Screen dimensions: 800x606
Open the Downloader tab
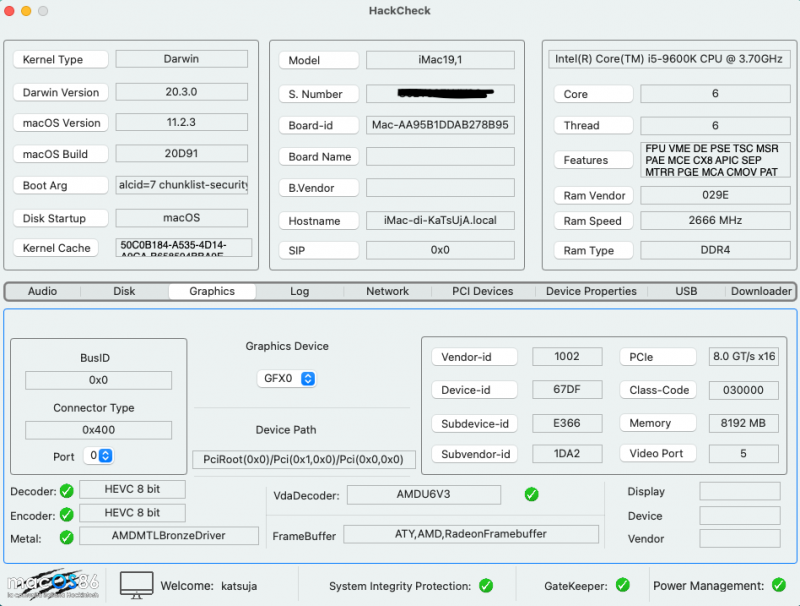(x=761, y=291)
